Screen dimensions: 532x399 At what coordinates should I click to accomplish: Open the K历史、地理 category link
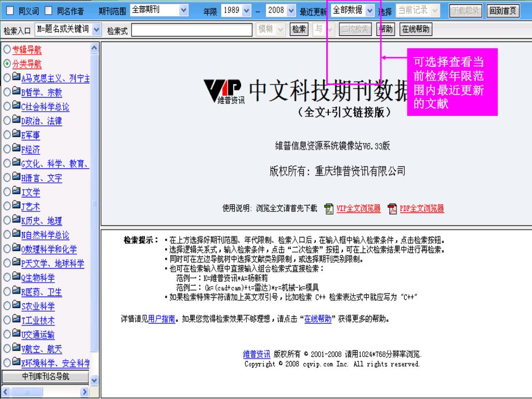tap(42, 221)
